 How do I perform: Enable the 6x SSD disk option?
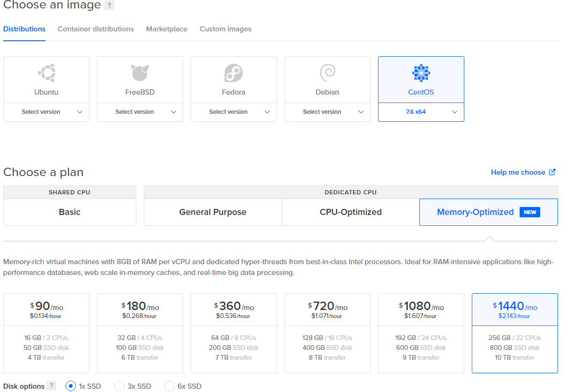click(170, 386)
